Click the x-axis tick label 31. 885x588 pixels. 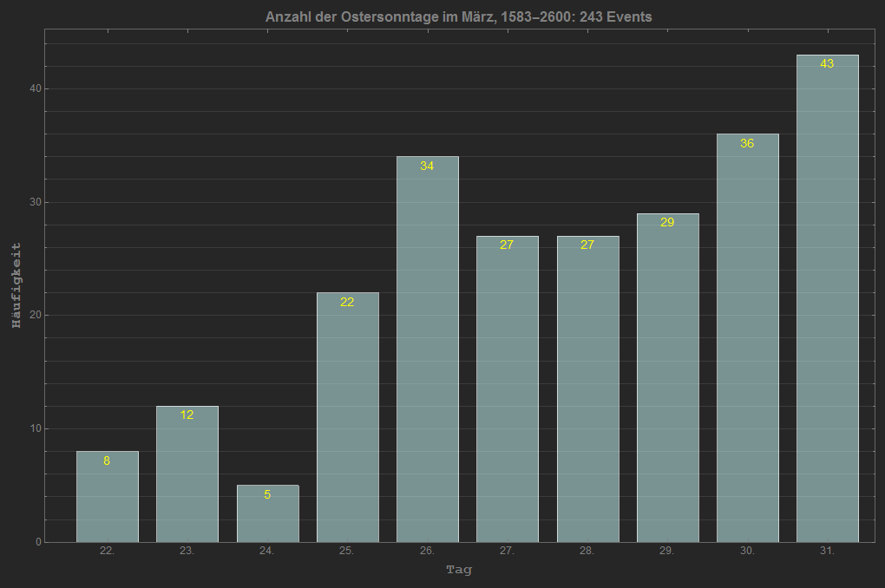pos(828,551)
